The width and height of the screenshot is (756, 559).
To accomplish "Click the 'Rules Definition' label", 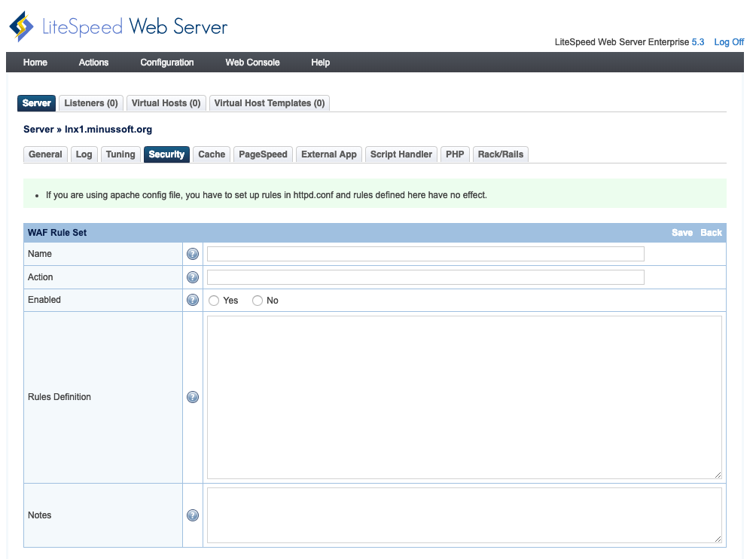I will [59, 397].
